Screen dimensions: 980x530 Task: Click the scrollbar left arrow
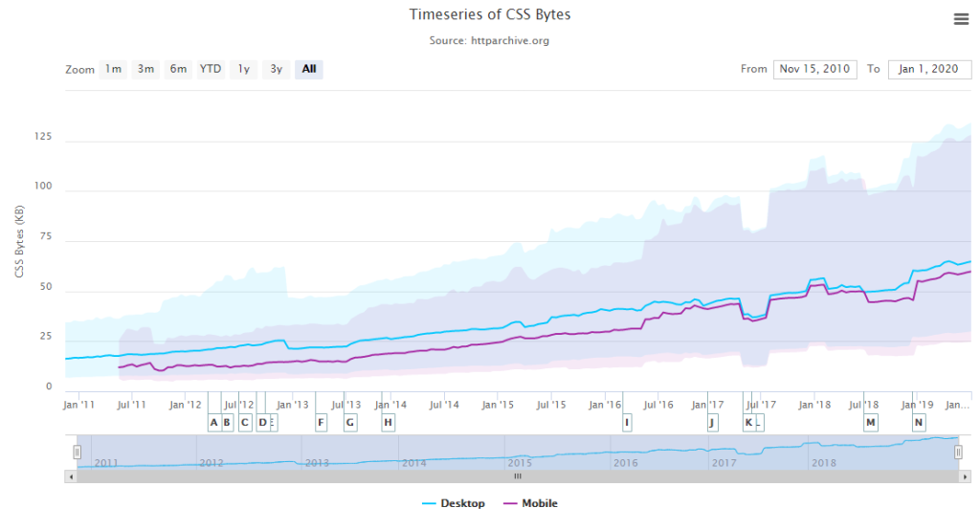pos(71,475)
